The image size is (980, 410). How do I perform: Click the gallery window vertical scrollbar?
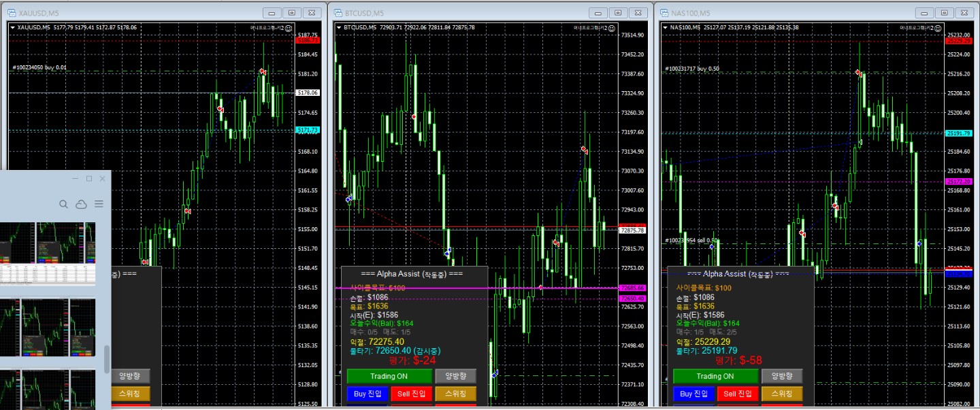point(106,358)
